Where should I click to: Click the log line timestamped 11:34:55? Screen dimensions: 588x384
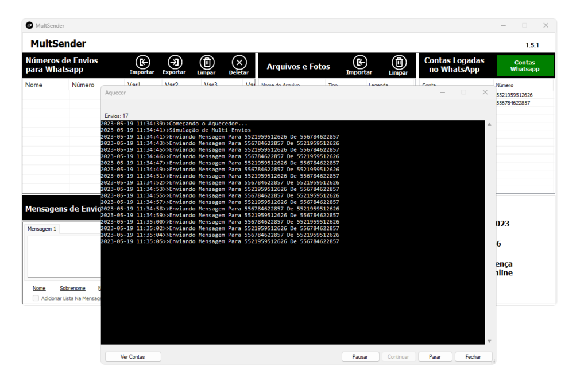(x=220, y=195)
